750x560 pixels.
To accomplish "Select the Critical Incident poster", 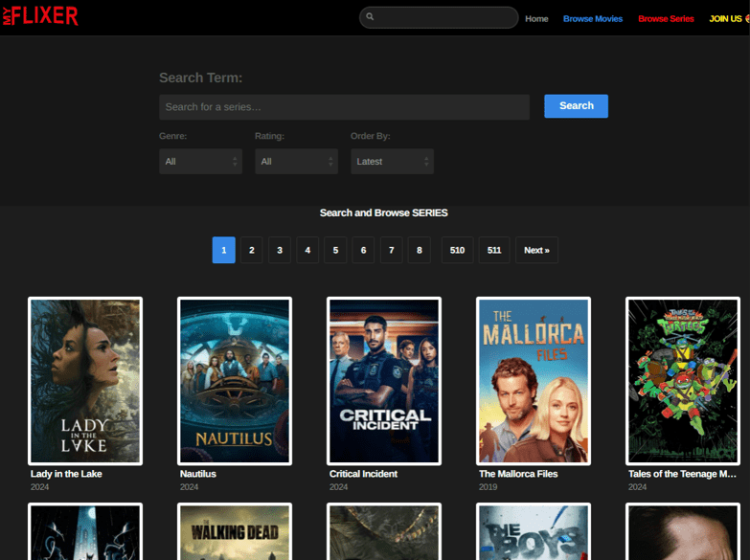I will 384,381.
